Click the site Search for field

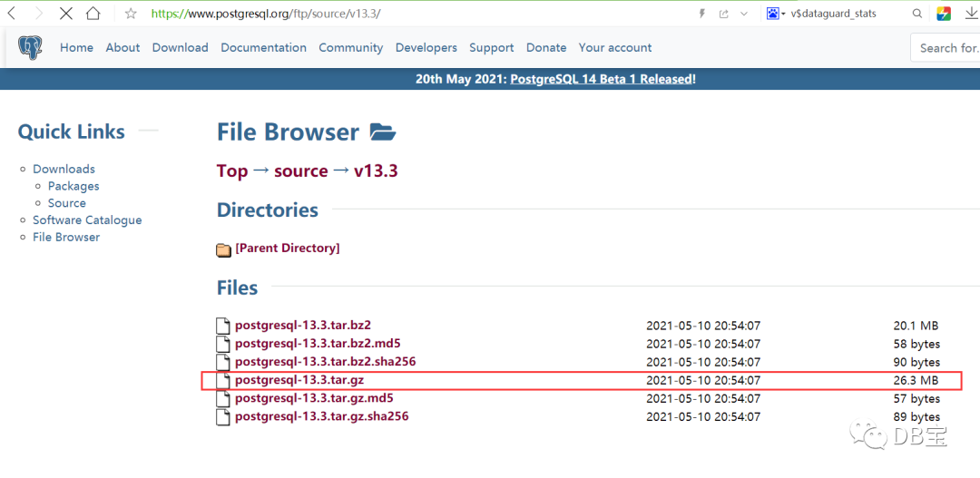click(946, 48)
